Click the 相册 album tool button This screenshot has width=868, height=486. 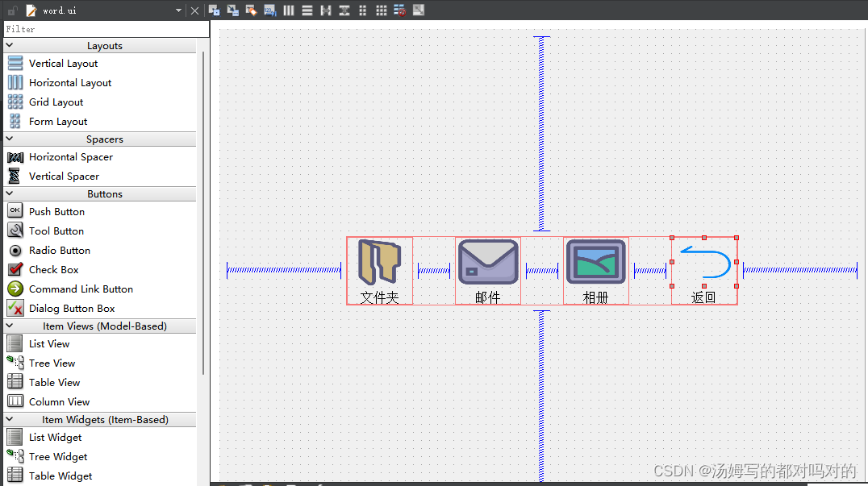[596, 271]
